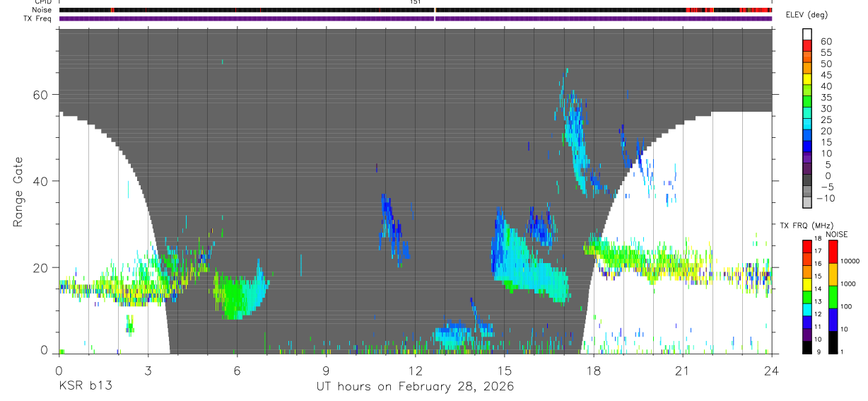Click the green NOISE band near 100
The height and width of the screenshot is (401, 868).
(x=834, y=297)
